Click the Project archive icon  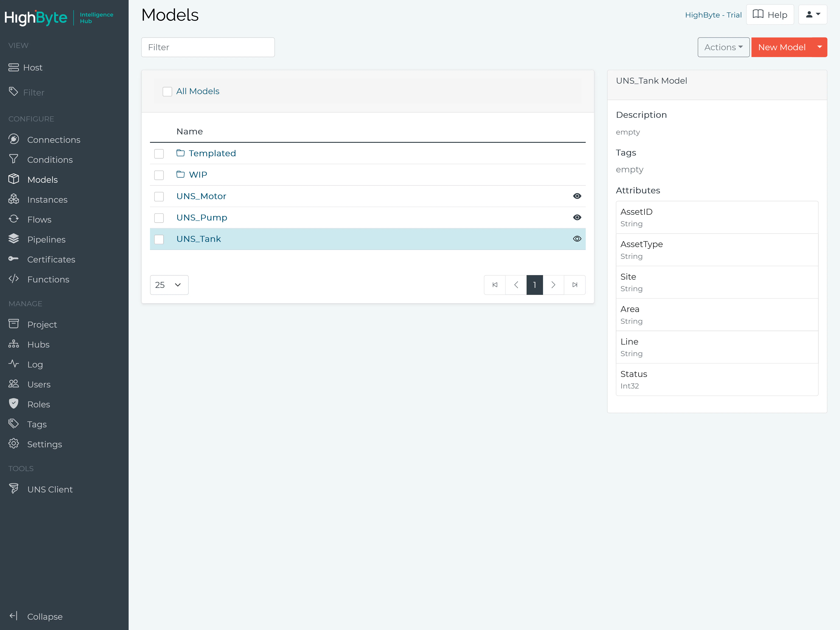tap(14, 324)
